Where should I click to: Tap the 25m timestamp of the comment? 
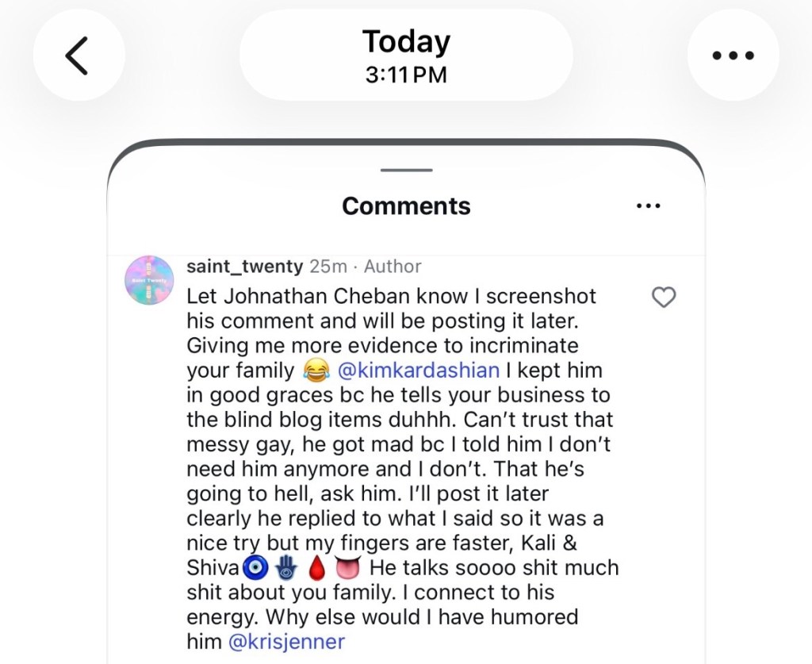[x=327, y=267]
